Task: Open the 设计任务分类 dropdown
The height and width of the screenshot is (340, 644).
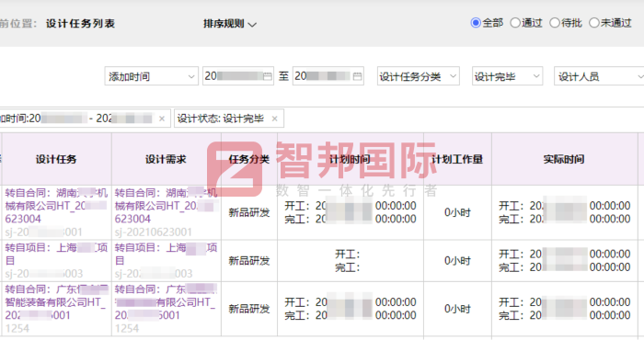Action: pyautogui.click(x=418, y=76)
